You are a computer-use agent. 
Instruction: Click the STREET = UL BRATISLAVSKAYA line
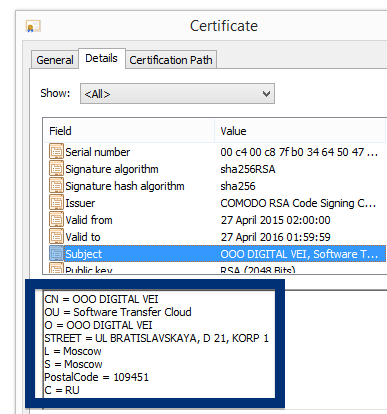pos(156,338)
